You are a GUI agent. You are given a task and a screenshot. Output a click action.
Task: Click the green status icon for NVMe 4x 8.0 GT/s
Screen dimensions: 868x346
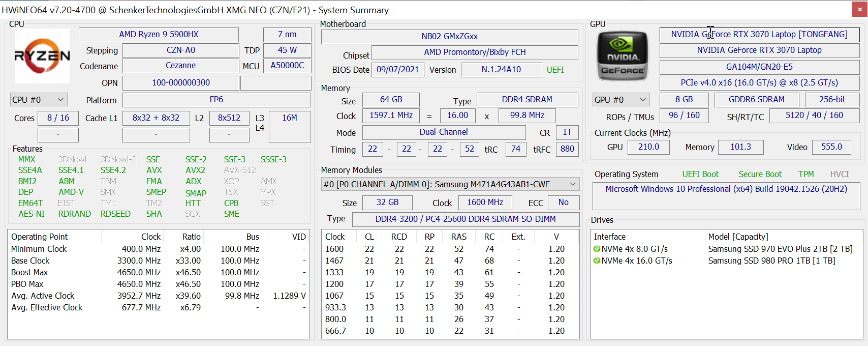pyautogui.click(x=597, y=249)
